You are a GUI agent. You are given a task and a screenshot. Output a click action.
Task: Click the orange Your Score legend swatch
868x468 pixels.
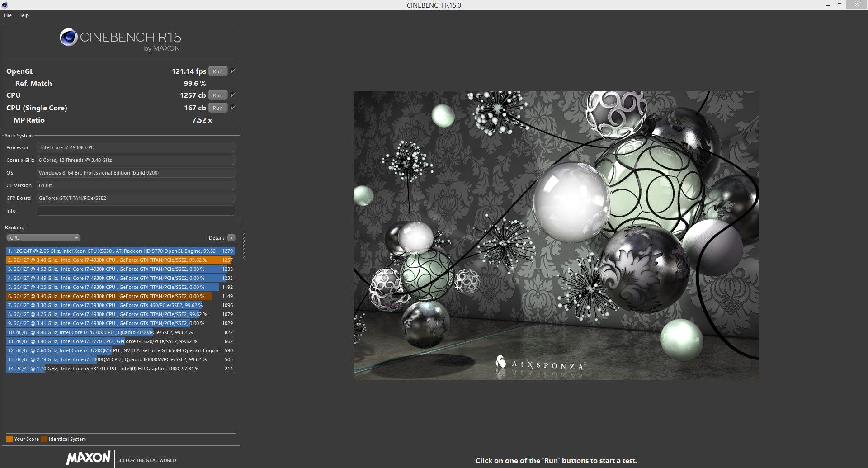(x=9, y=439)
